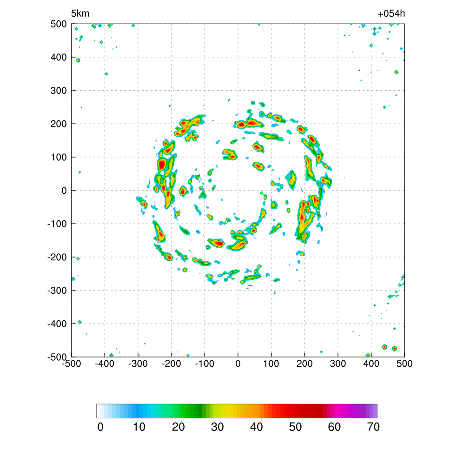
Task: Click the y-axis label '-300'
Action: [57, 291]
